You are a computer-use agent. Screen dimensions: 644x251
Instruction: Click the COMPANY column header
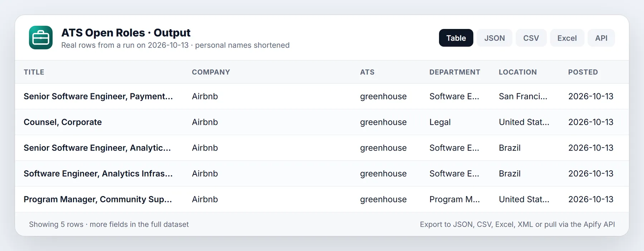pyautogui.click(x=211, y=72)
